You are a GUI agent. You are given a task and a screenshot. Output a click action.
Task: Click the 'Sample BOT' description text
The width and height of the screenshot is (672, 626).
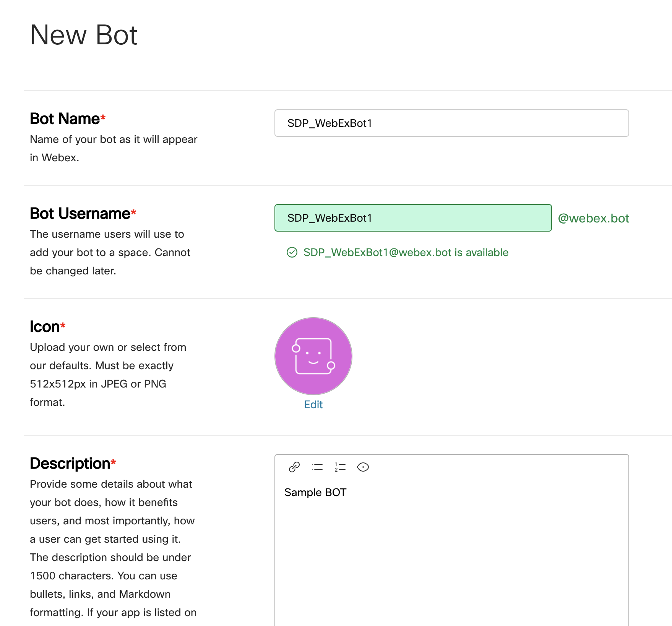pos(315,492)
